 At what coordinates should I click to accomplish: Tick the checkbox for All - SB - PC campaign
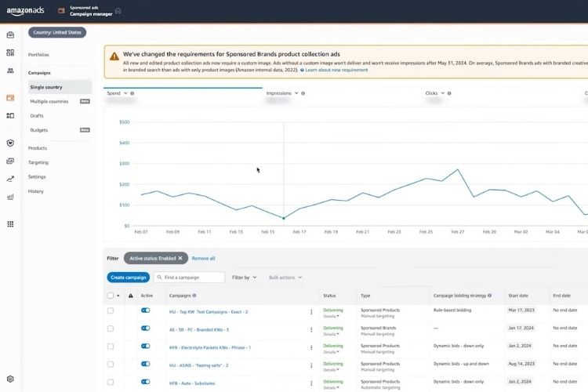(111, 328)
